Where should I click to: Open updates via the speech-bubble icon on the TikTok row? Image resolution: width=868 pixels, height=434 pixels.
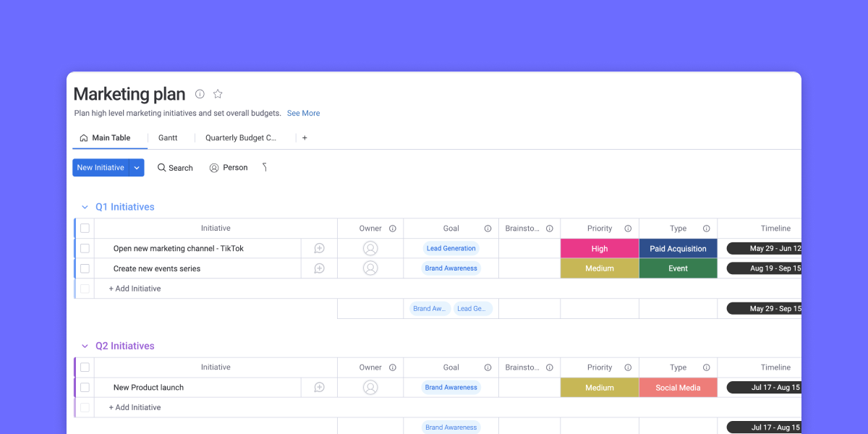[x=318, y=247]
